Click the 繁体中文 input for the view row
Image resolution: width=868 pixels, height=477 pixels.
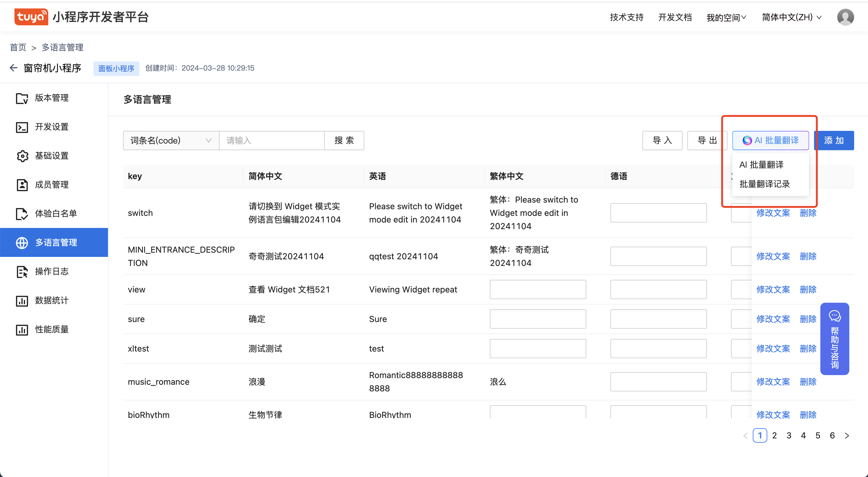[x=538, y=289]
